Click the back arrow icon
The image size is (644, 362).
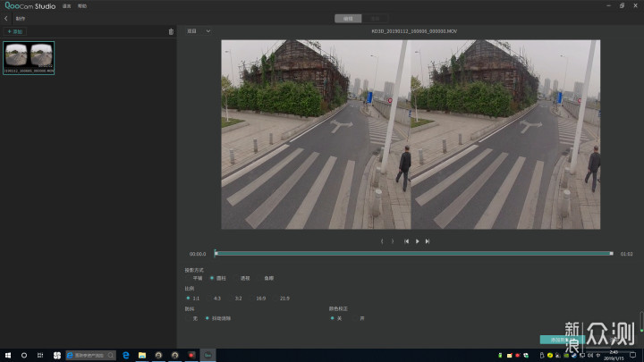point(6,18)
